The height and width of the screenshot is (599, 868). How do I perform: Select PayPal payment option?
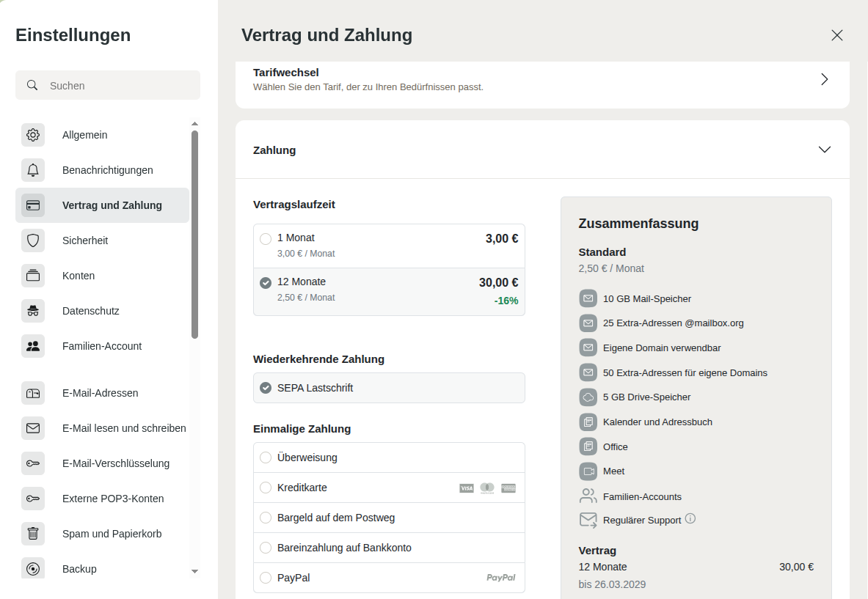pos(266,578)
